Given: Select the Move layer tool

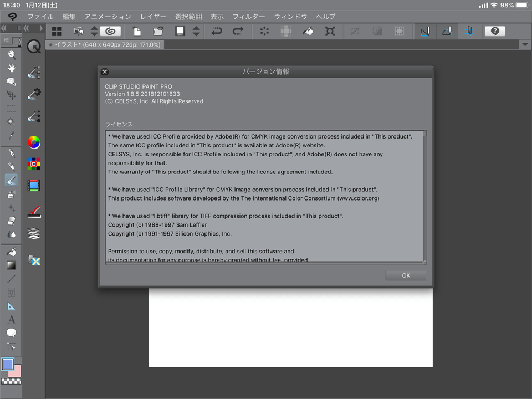Looking at the screenshot, I should [12, 95].
